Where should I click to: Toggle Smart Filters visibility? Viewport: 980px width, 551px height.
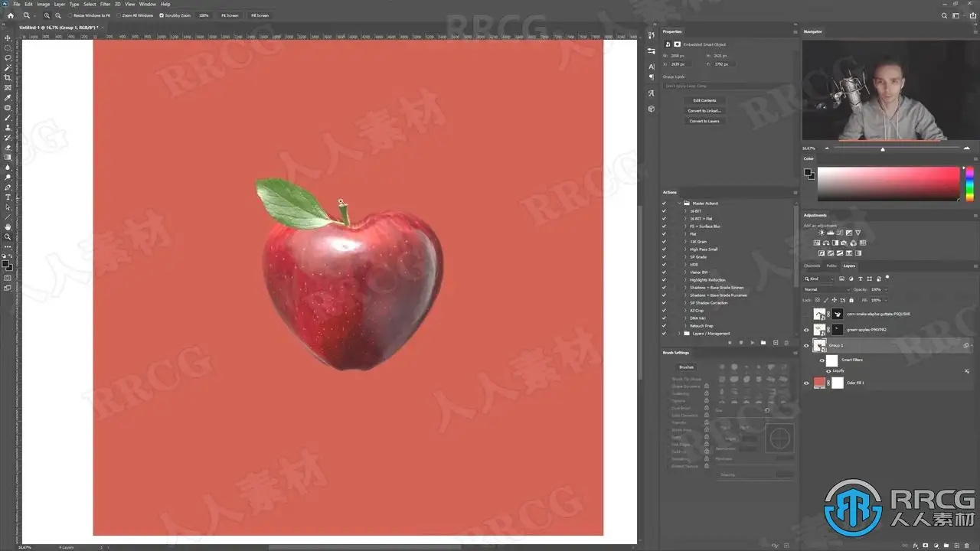point(822,360)
